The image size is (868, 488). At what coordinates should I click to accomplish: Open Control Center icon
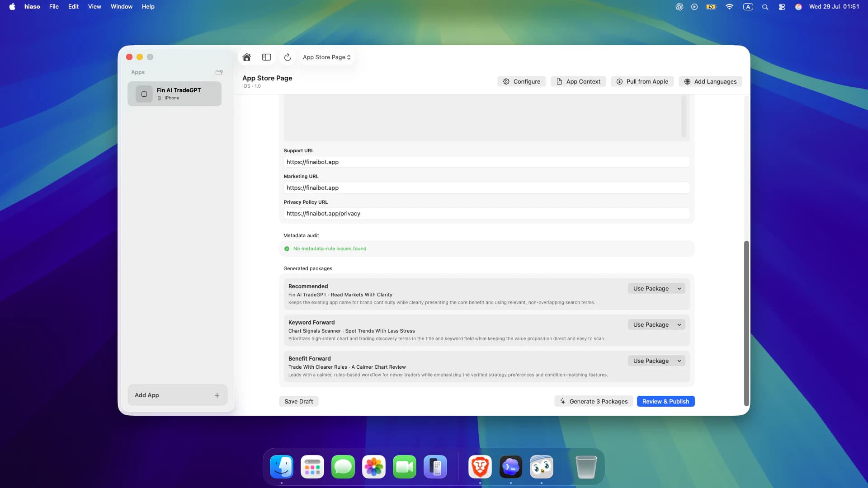(782, 7)
